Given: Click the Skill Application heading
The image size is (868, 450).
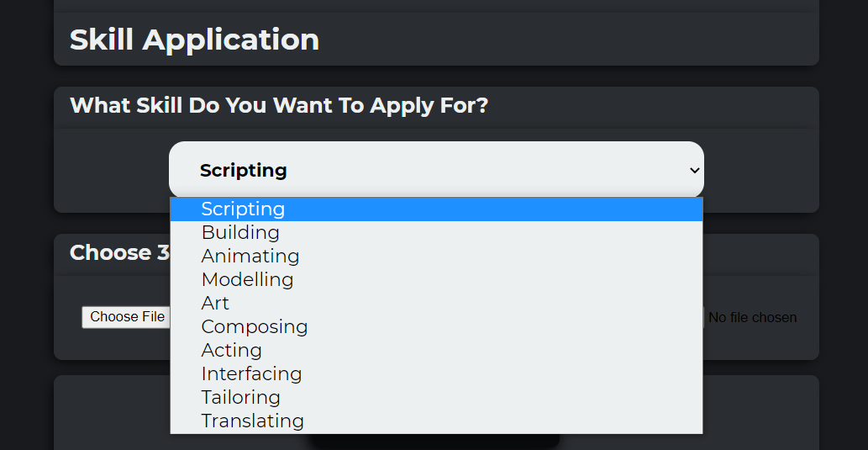Looking at the screenshot, I should [194, 40].
